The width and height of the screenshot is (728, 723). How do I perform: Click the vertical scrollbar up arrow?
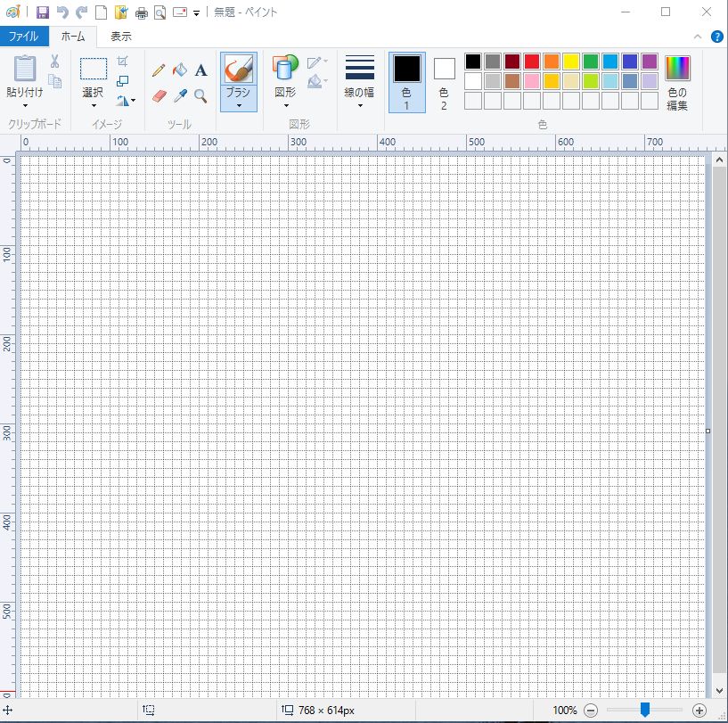pos(719,160)
